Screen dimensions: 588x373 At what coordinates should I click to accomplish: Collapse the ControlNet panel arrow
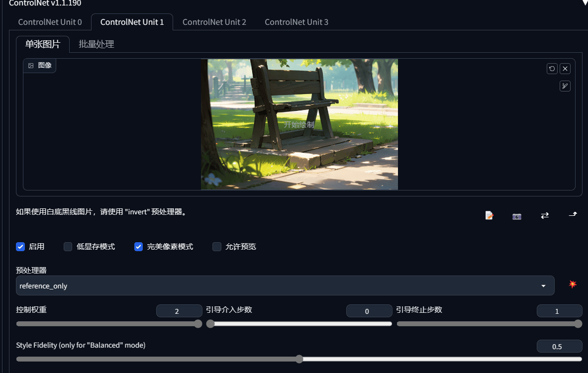584,2
